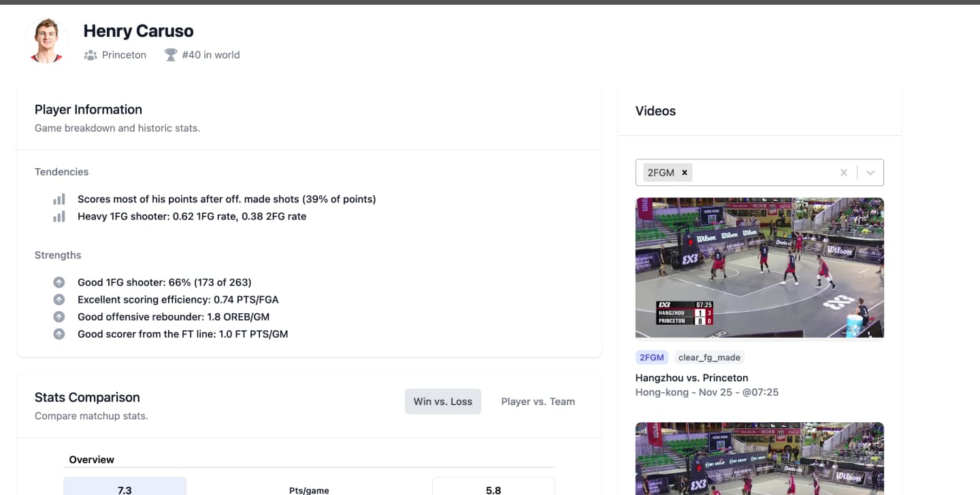Select the Win vs. Loss comparison
The image size is (980, 495).
coord(442,402)
